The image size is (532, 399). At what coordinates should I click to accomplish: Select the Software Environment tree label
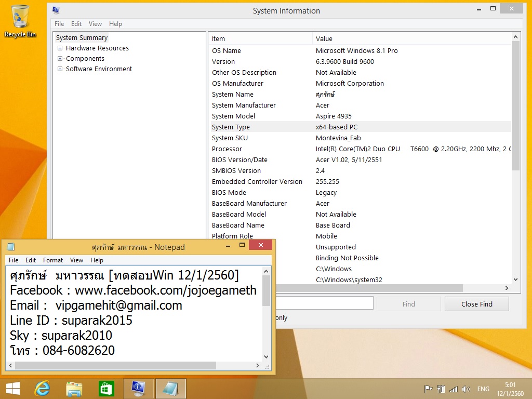(99, 69)
